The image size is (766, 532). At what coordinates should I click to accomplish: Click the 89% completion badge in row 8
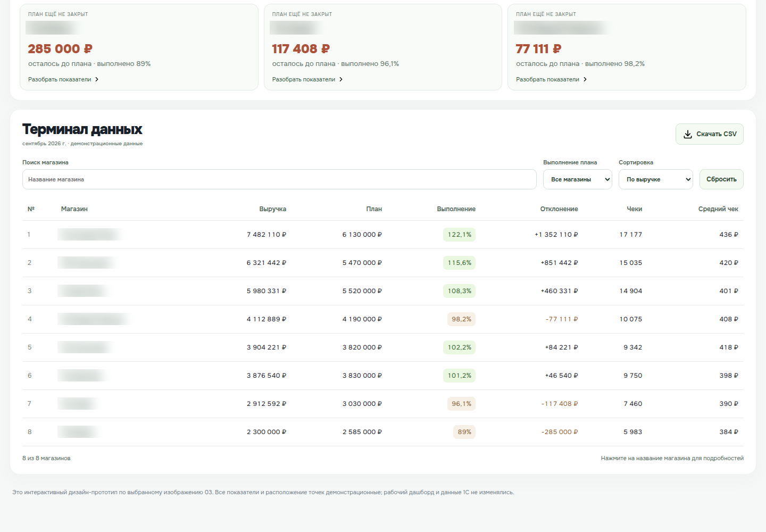[x=464, y=432]
